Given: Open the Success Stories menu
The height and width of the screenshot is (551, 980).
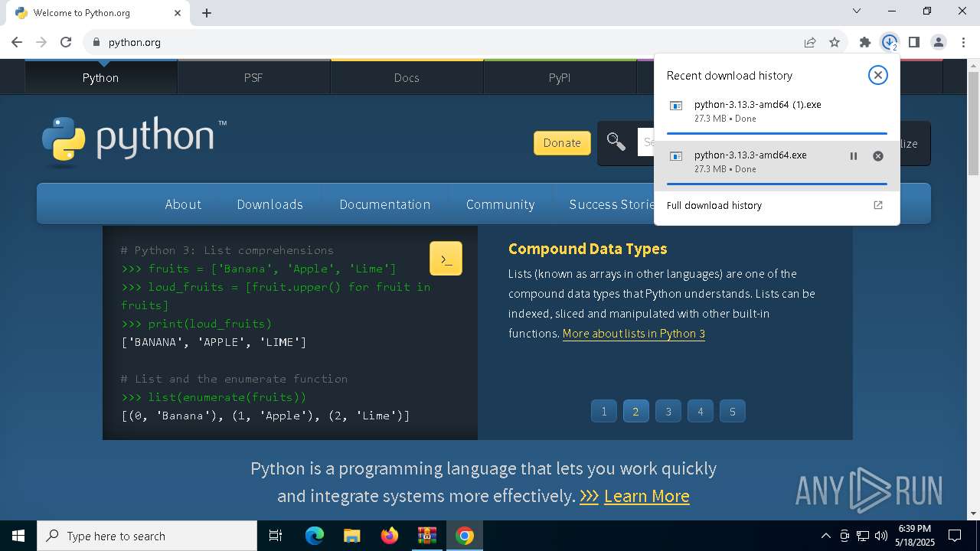Looking at the screenshot, I should [611, 204].
